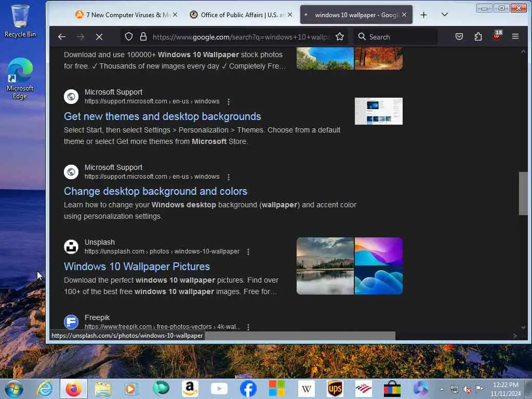Open the Wikipedia taskbar shortcut
Screen dimensions: 532x399
[307, 389]
